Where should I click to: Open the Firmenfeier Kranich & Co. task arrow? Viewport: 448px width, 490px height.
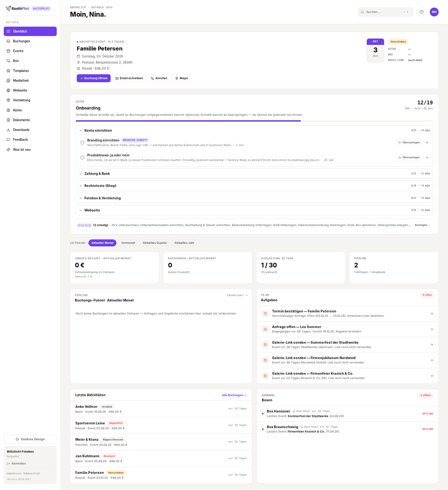coord(432,376)
